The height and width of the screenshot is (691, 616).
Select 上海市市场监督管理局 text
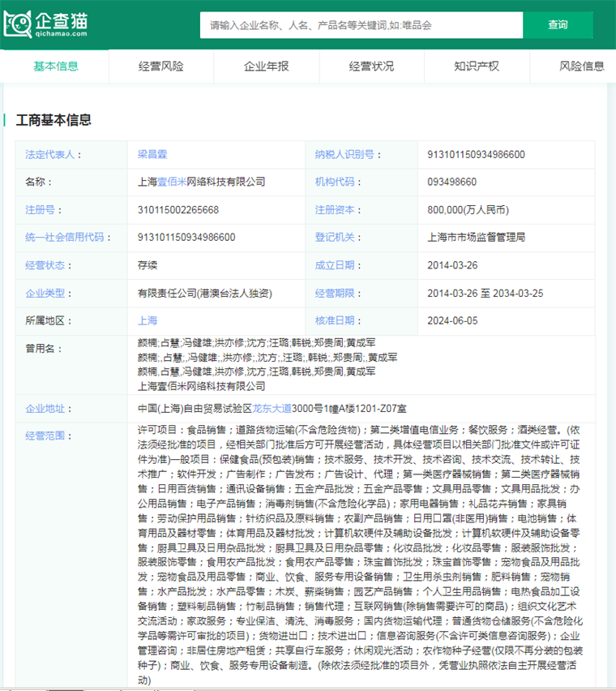477,237
